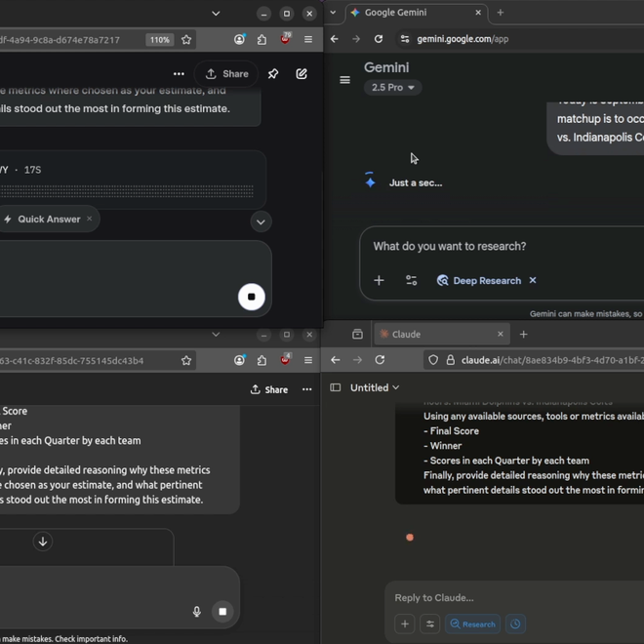Open three-dots menu beside lower Share

click(x=306, y=389)
